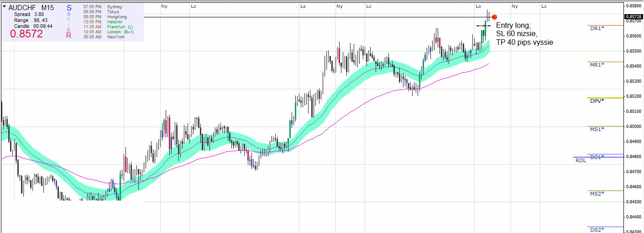The image size is (644, 233).
Task: Click the red R of SonicR logo
Action: pyautogui.click(x=69, y=35)
